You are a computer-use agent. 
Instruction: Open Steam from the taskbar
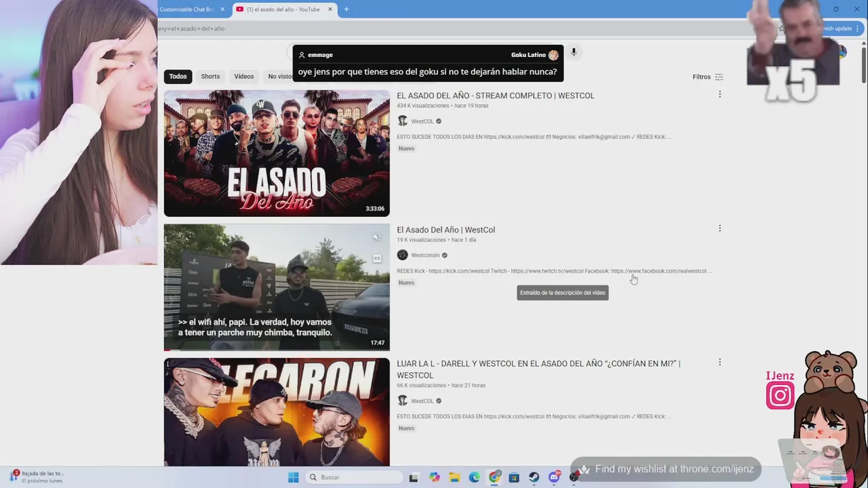point(534,477)
